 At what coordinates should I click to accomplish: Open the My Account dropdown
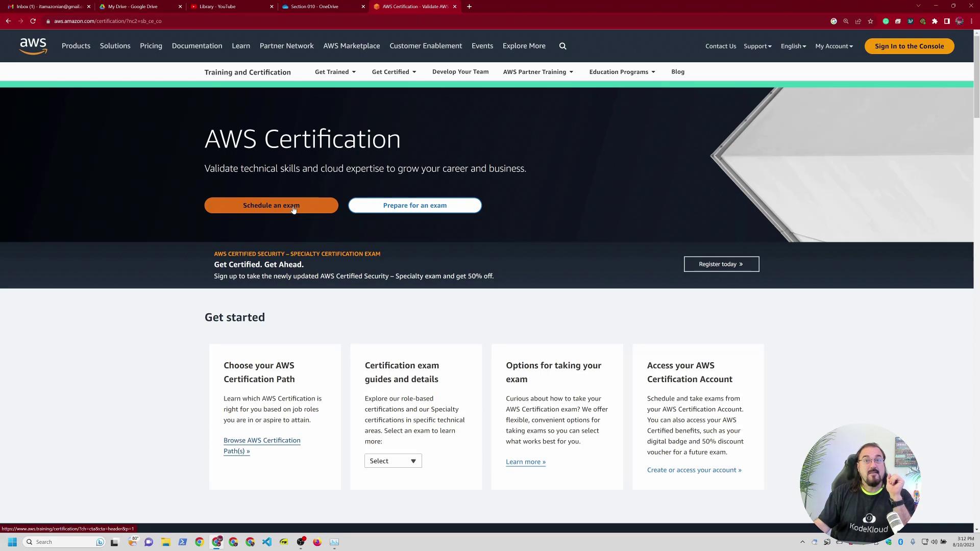coord(834,46)
